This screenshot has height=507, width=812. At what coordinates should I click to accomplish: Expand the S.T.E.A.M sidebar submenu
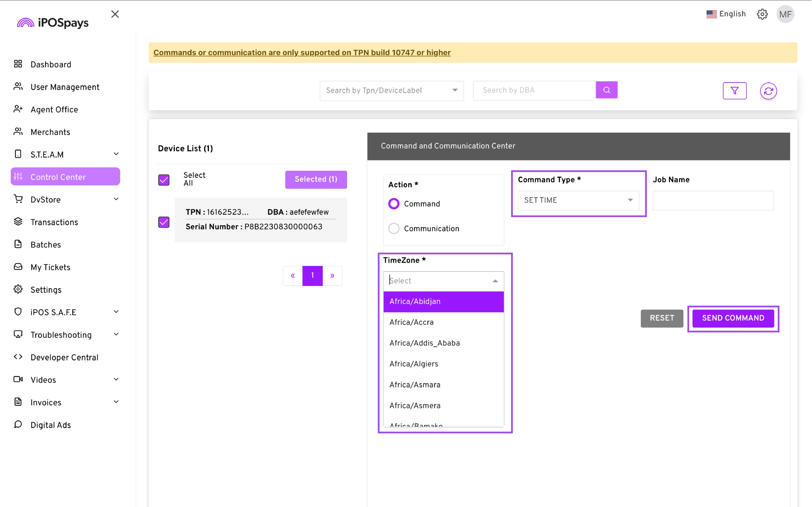pyautogui.click(x=116, y=154)
